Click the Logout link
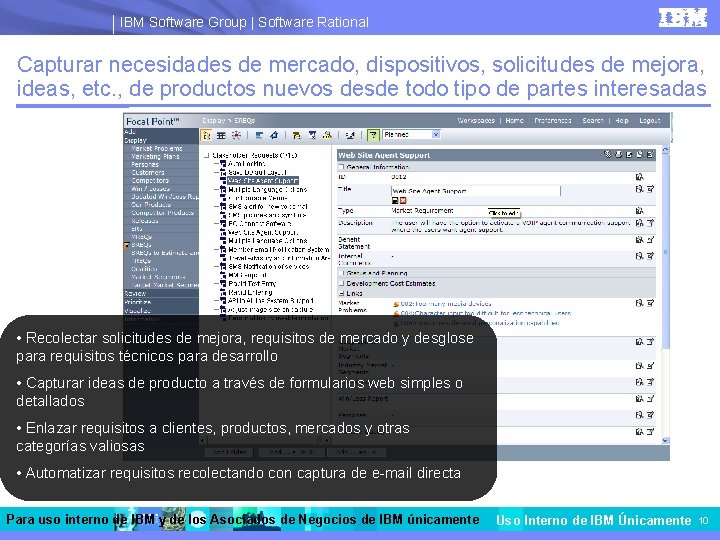The width and height of the screenshot is (720, 540). [650, 121]
